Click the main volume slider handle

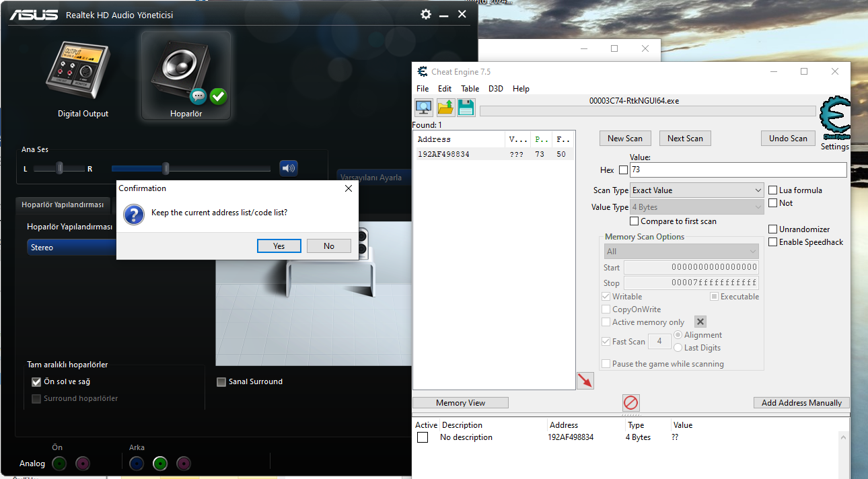click(166, 168)
